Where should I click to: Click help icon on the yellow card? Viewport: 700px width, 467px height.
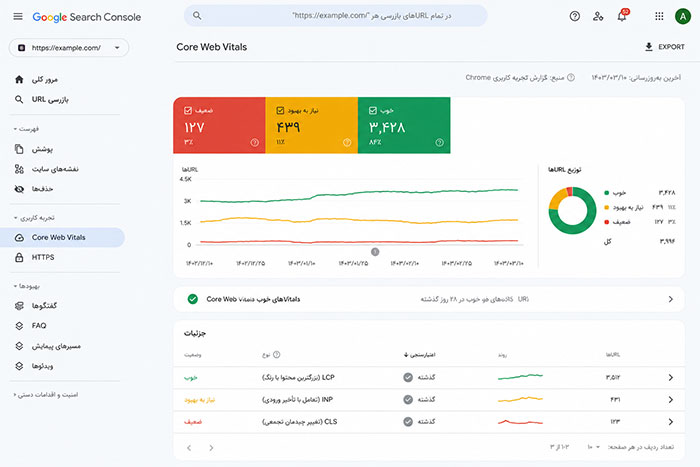(347, 142)
